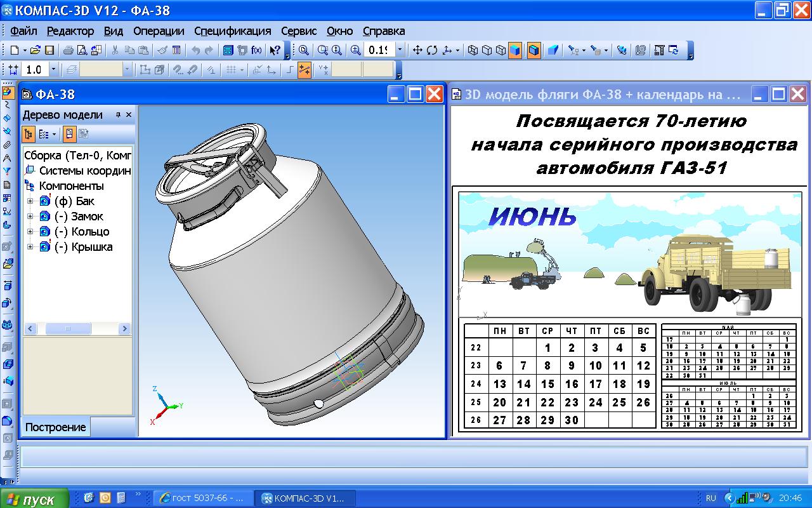Toggle the model tree structure display button

click(29, 134)
